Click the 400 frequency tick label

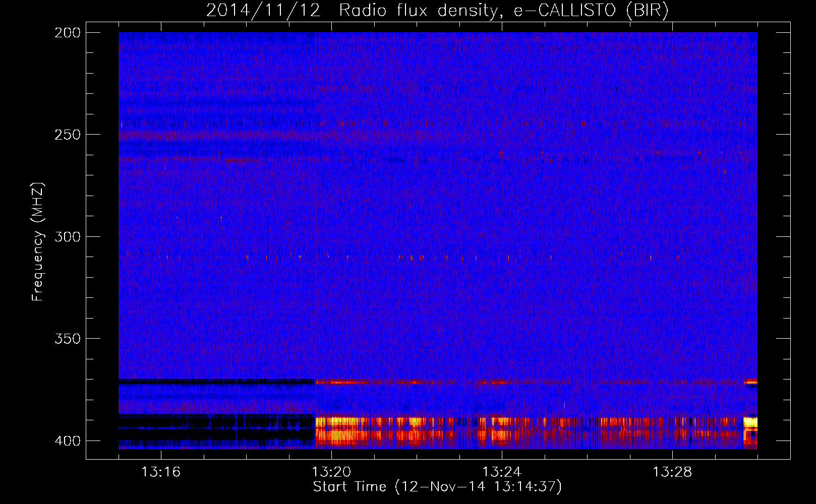click(x=67, y=440)
